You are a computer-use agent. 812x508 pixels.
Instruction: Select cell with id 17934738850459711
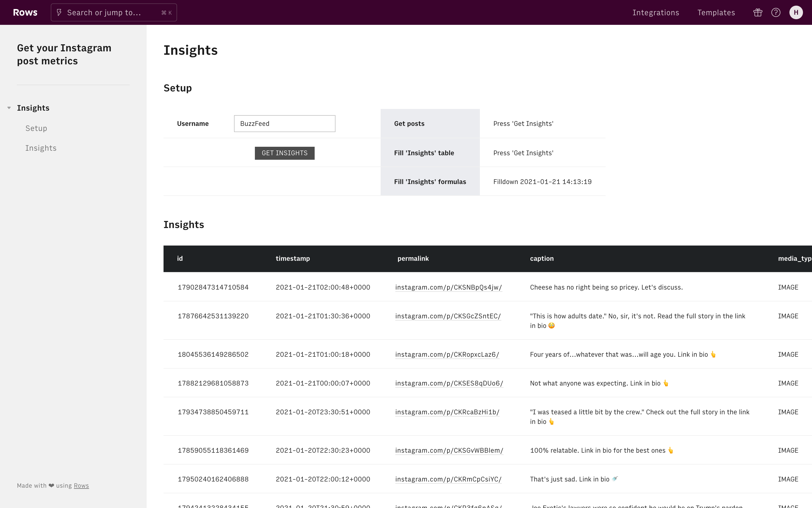click(x=213, y=412)
